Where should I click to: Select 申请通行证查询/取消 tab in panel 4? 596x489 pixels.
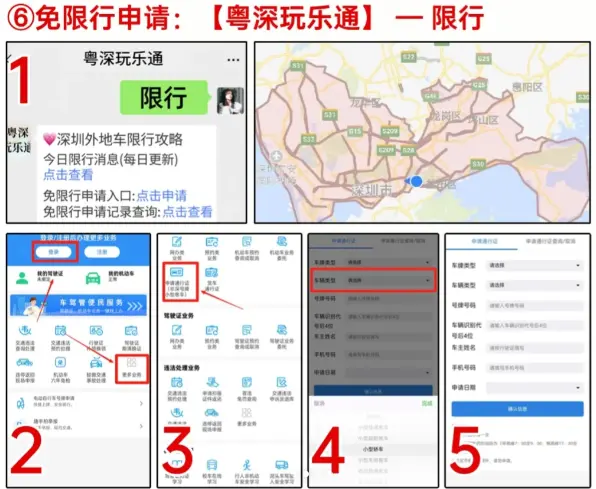click(403, 241)
